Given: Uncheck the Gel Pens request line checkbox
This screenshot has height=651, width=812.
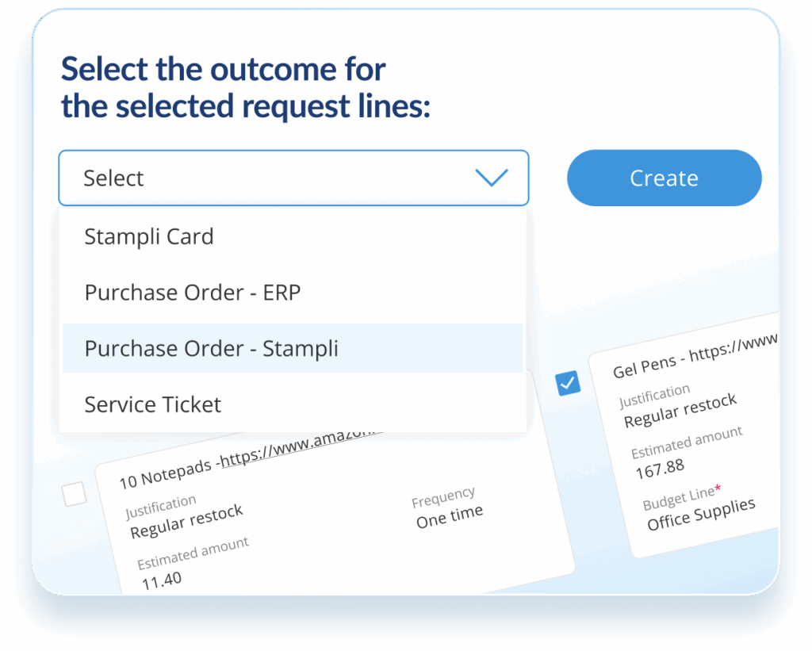Looking at the screenshot, I should (569, 383).
